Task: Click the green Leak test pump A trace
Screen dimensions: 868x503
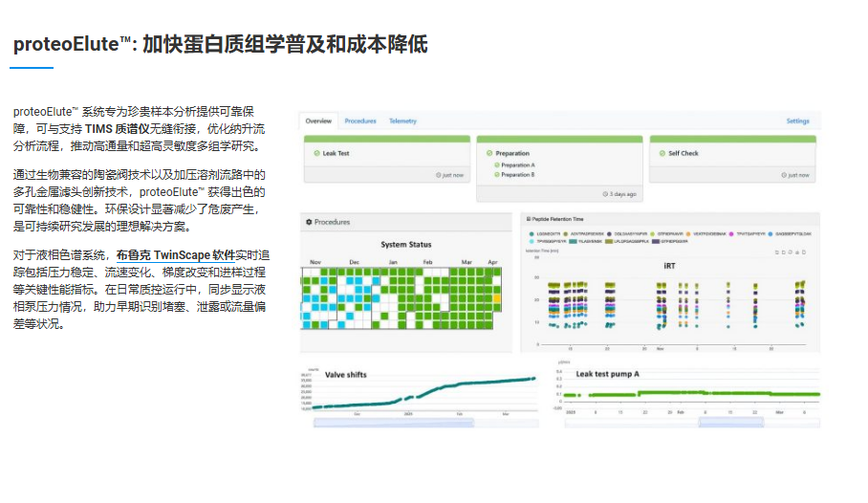Action: (x=692, y=394)
